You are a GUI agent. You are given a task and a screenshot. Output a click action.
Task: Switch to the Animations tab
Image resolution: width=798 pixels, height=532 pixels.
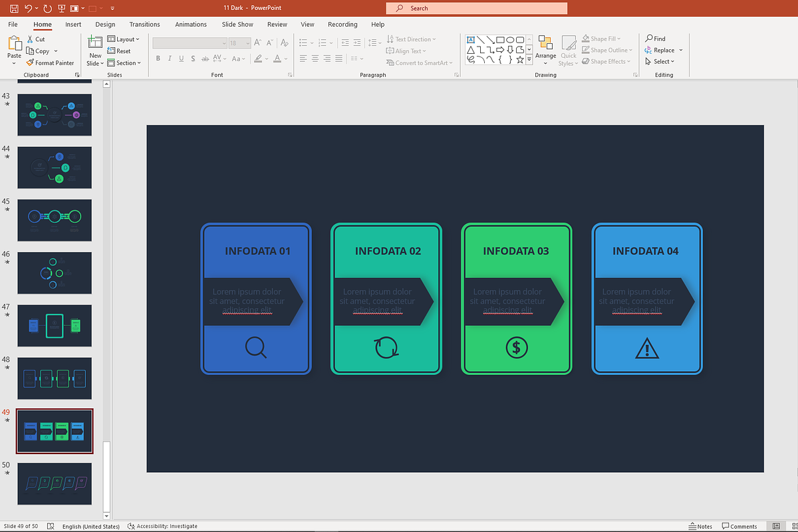tap(191, 25)
